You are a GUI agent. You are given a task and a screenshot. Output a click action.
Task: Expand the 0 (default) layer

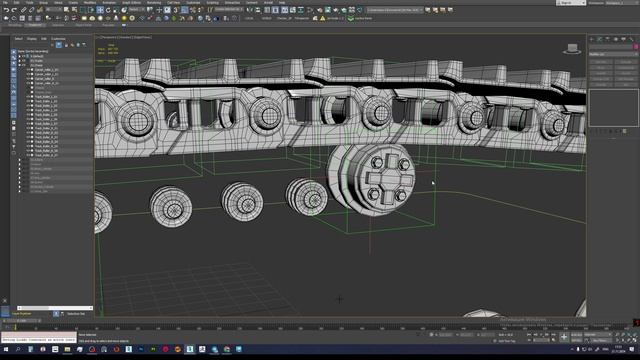click(x=19, y=56)
